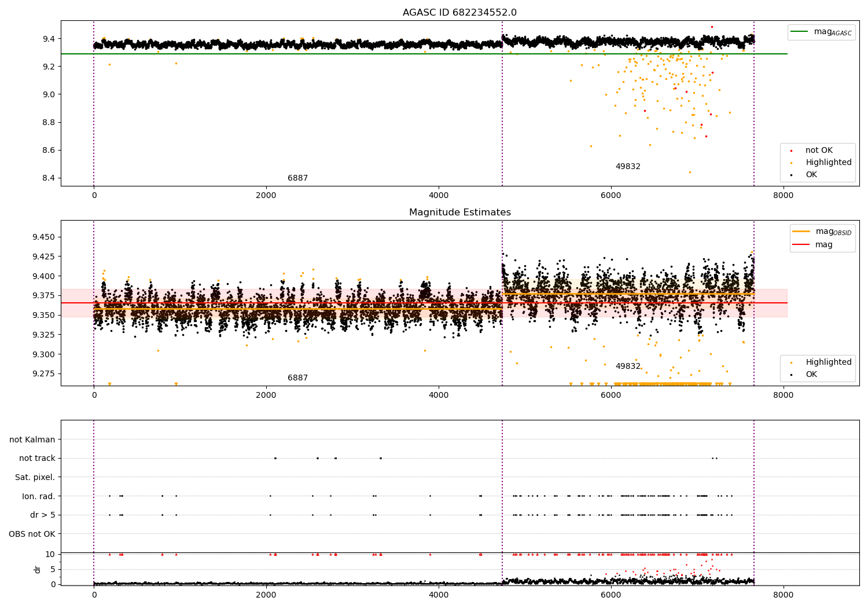Click the 9.4 y-axis tick label
The height and width of the screenshot is (608, 868).
[x=49, y=39]
